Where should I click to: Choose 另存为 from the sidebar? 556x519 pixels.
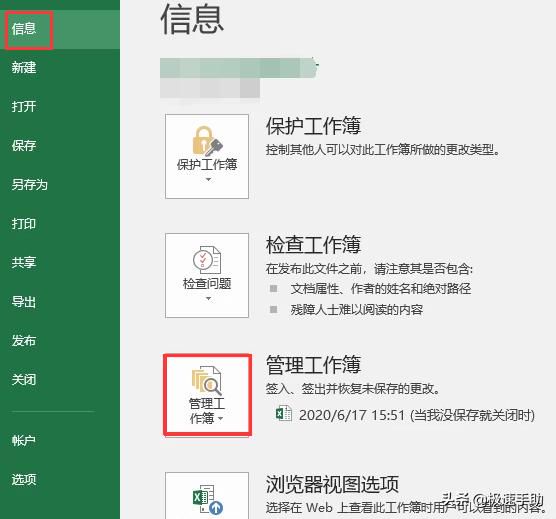tap(29, 184)
